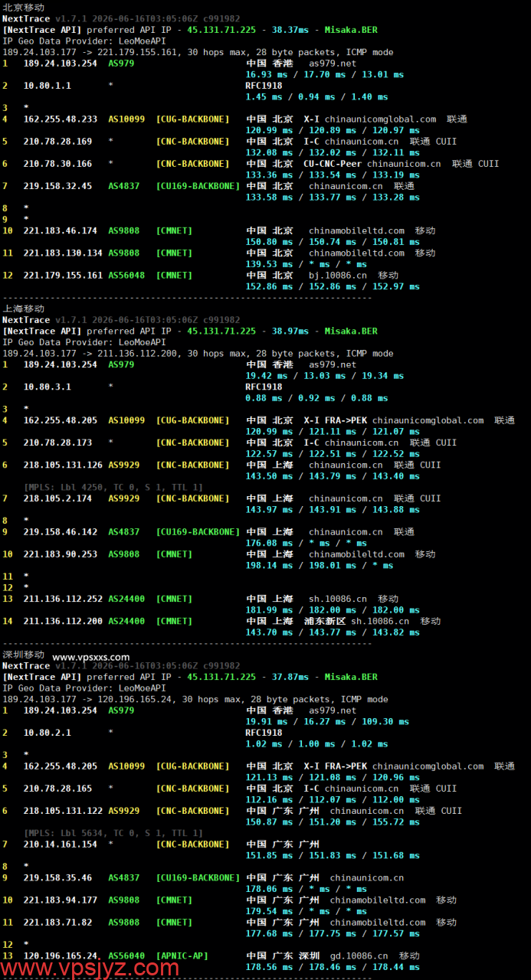Click the CU-CNC-Peer label
This screenshot has width=531, height=980.
pos(333,164)
